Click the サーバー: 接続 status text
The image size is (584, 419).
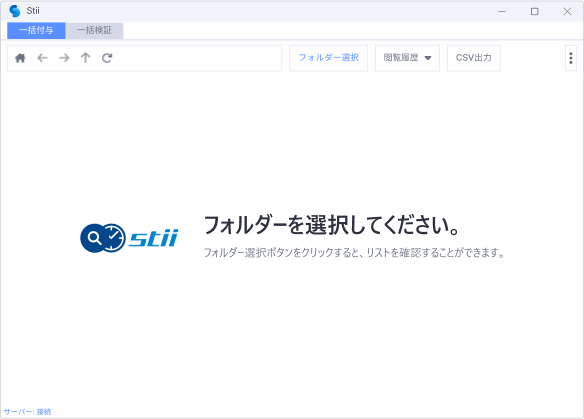[28, 412]
